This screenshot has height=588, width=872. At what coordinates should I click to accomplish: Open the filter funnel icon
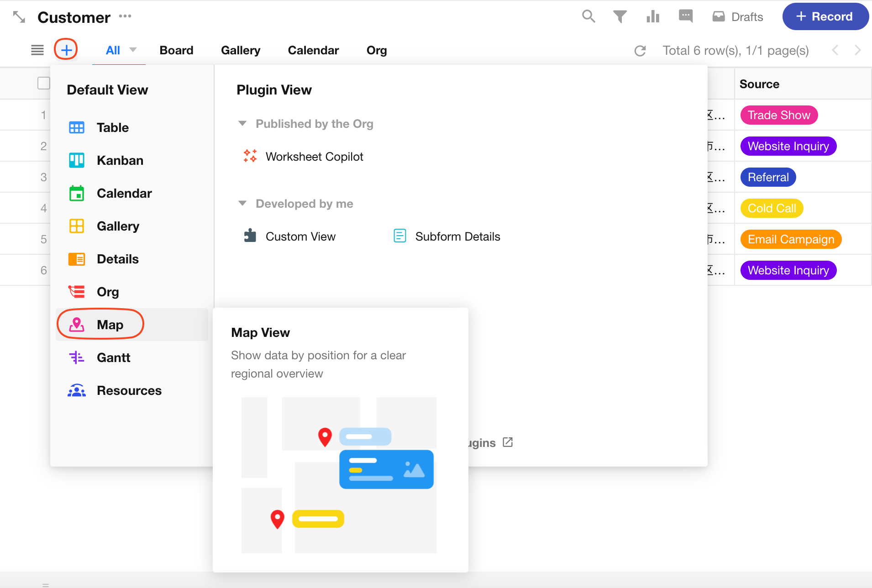point(620,16)
